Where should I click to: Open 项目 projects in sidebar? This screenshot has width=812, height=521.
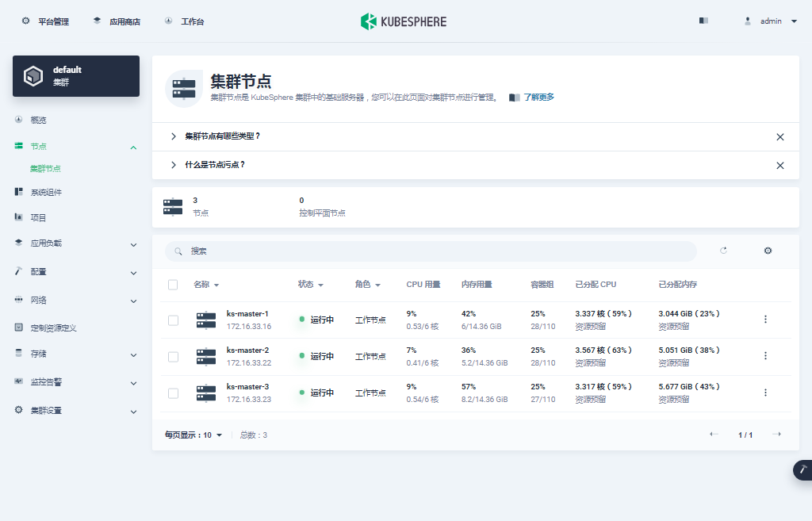coord(38,217)
